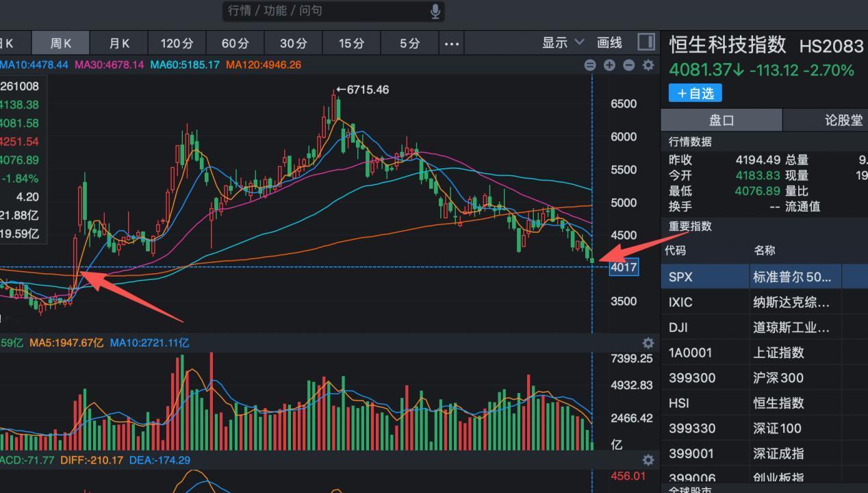Select the SPX index row
The image size is (868, 493).
pos(765,277)
